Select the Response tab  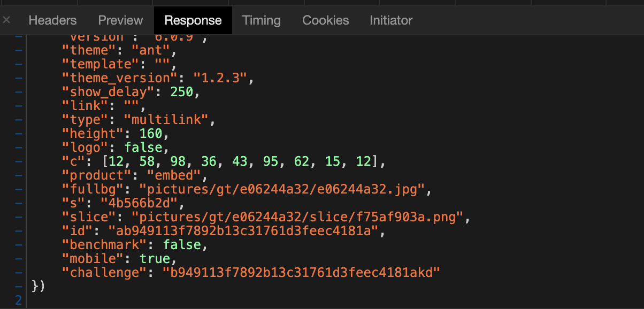pos(193,20)
